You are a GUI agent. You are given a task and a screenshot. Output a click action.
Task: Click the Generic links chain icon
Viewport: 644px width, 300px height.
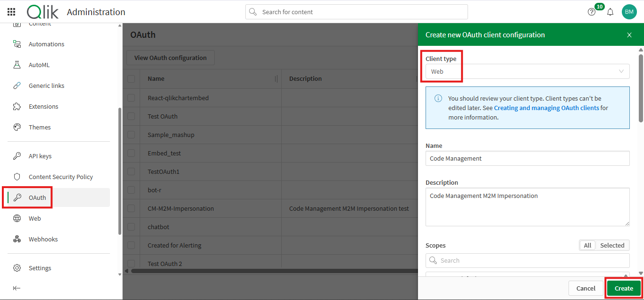pos(17,86)
